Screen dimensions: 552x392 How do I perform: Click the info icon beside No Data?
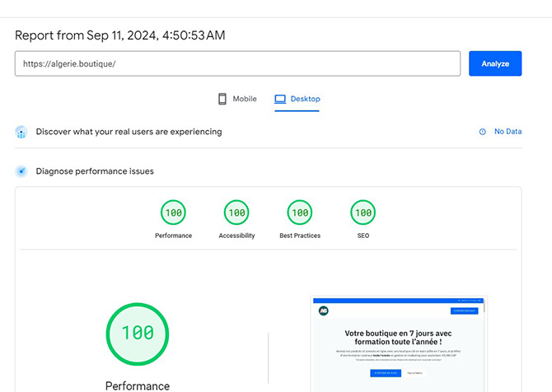coord(482,132)
